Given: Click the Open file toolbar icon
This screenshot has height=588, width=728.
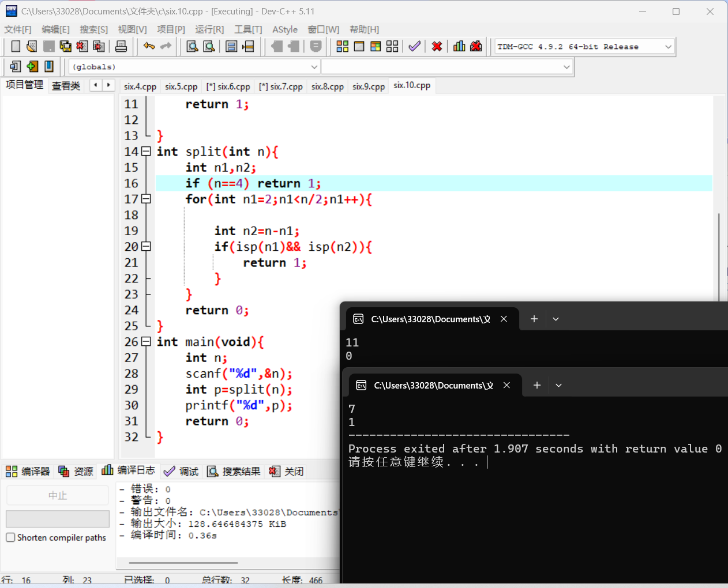Looking at the screenshot, I should pos(32,47).
